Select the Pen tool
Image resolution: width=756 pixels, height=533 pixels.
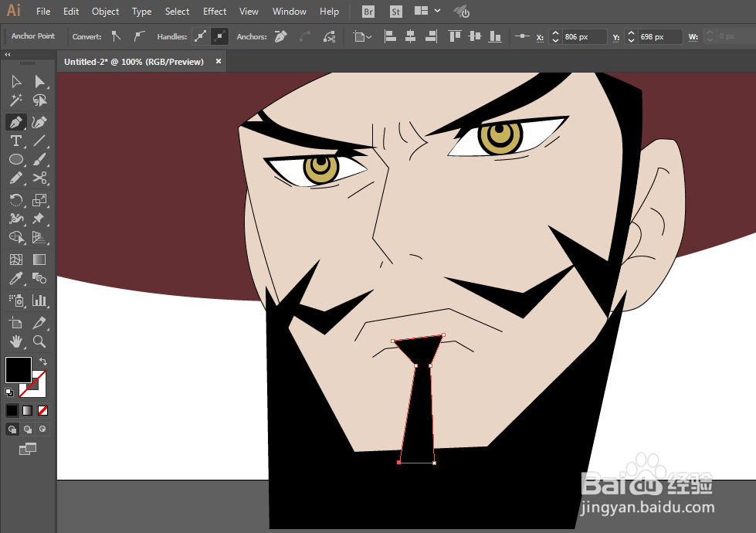(16, 122)
